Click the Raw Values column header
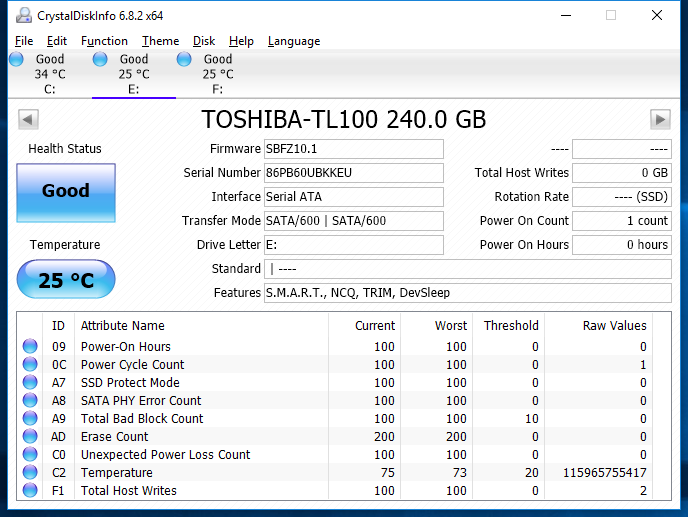This screenshot has height=517, width=688. pos(614,325)
